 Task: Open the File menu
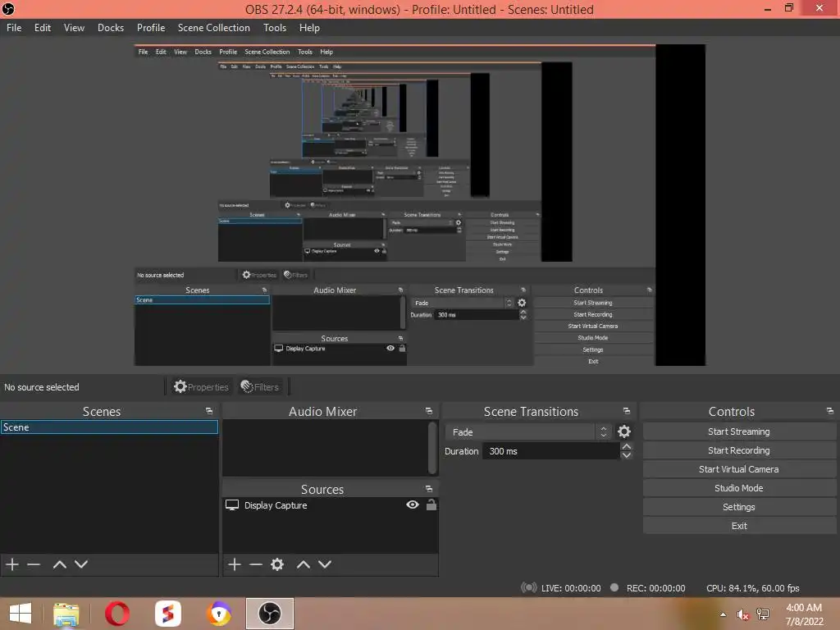(x=14, y=28)
